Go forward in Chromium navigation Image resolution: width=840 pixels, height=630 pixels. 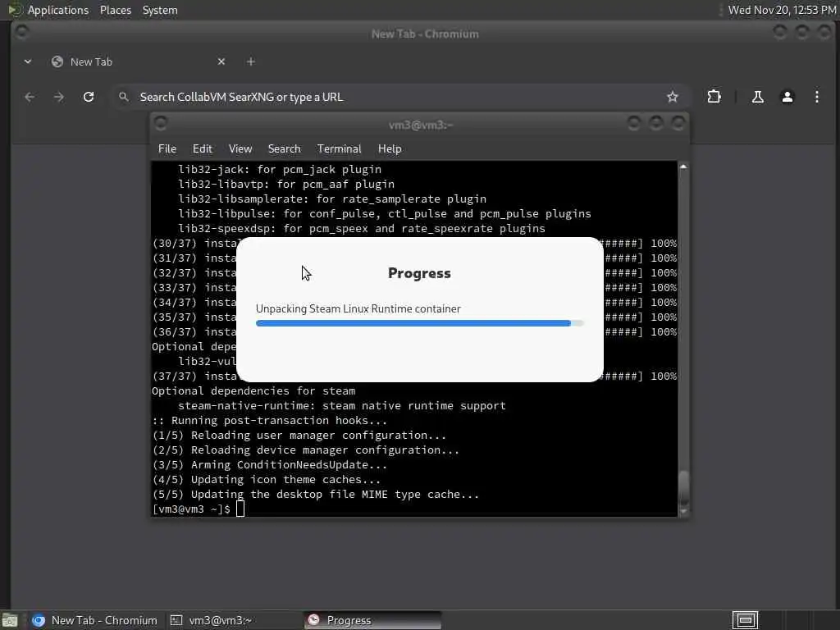point(59,97)
